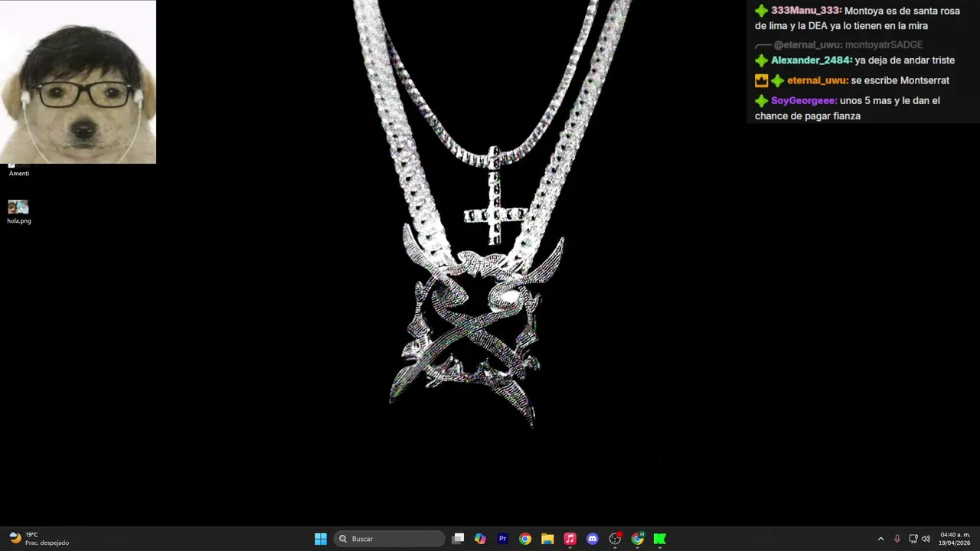Click username Alexander_2484 in chat
This screenshot has height=551, width=980.
(812, 60)
